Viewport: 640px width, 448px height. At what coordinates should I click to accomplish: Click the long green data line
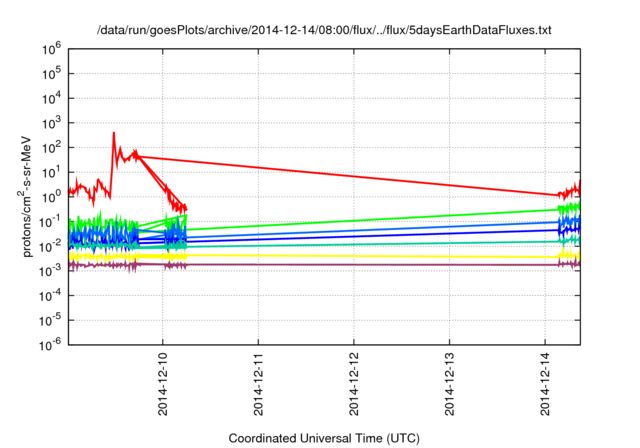pyautogui.click(x=371, y=220)
